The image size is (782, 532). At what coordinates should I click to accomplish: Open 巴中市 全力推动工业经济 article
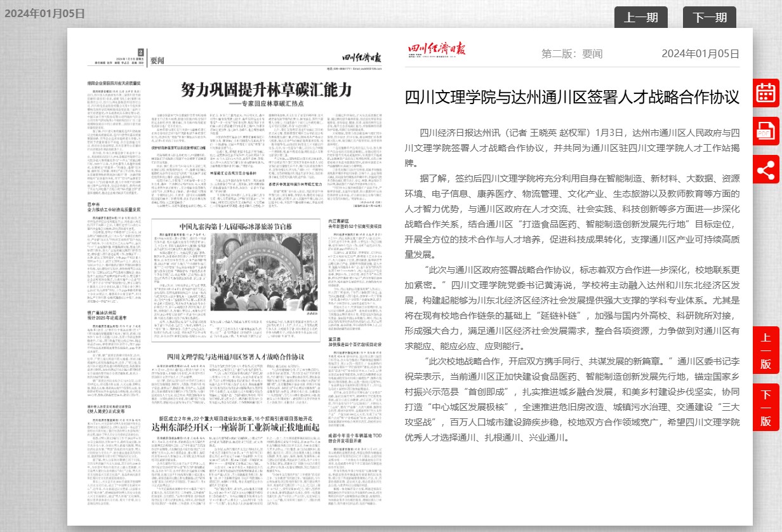pyautogui.click(x=114, y=208)
